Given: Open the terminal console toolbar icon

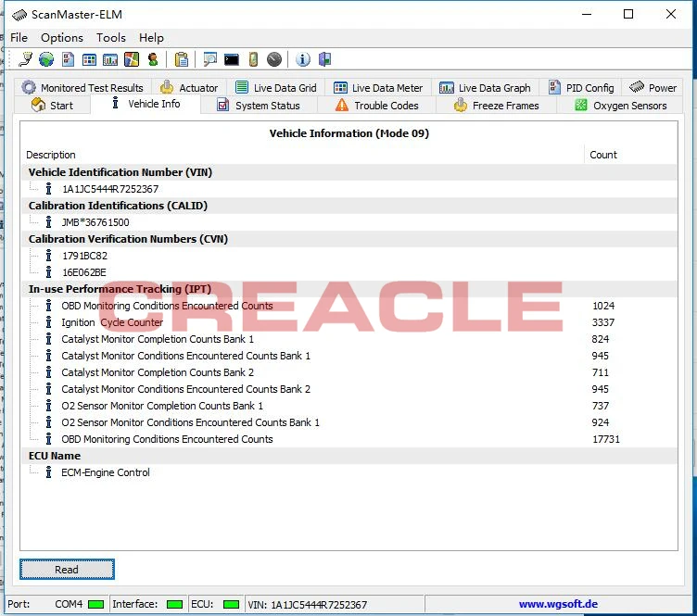Looking at the screenshot, I should pyautogui.click(x=231, y=59).
